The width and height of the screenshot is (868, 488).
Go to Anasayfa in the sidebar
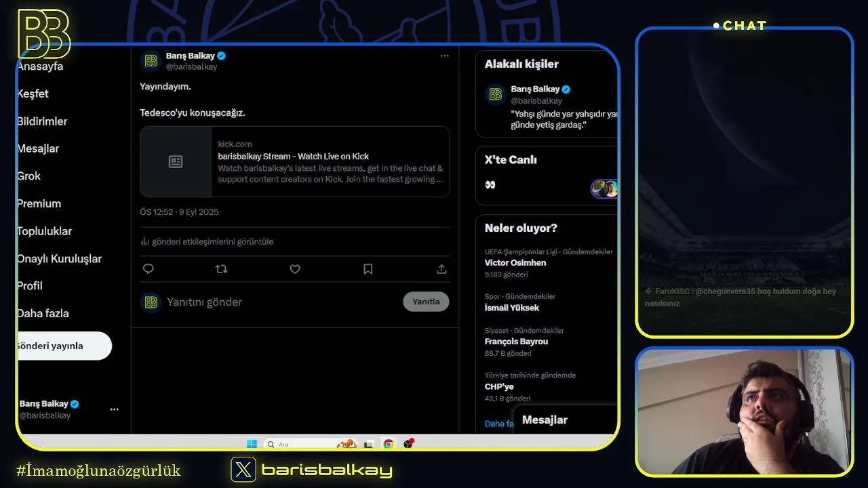(40, 66)
